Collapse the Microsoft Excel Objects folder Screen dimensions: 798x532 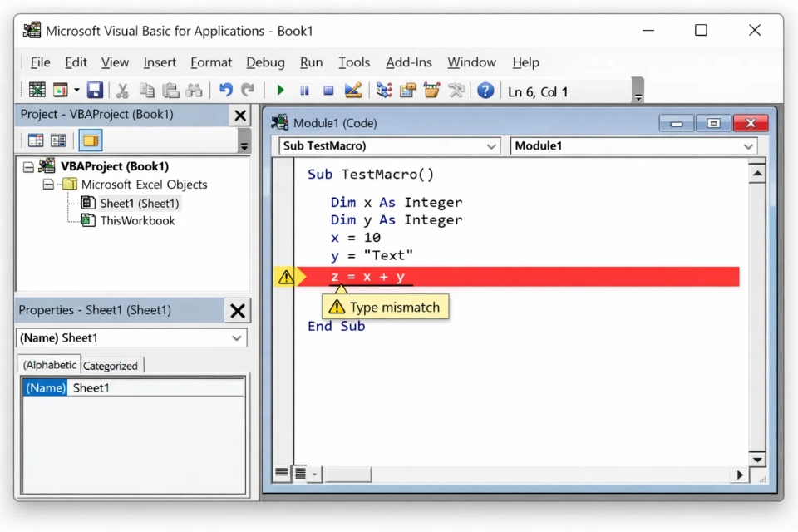[x=47, y=185]
